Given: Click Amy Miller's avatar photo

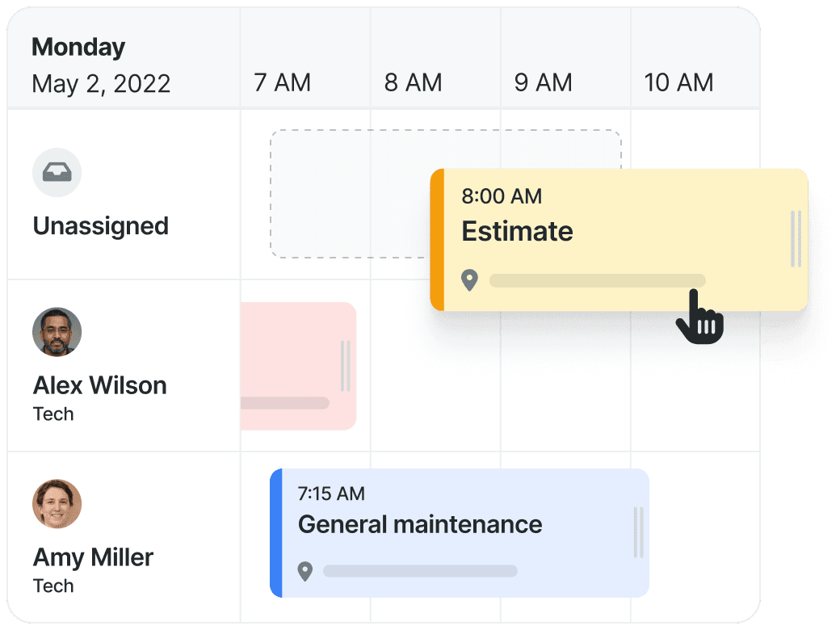Looking at the screenshot, I should [x=57, y=503].
